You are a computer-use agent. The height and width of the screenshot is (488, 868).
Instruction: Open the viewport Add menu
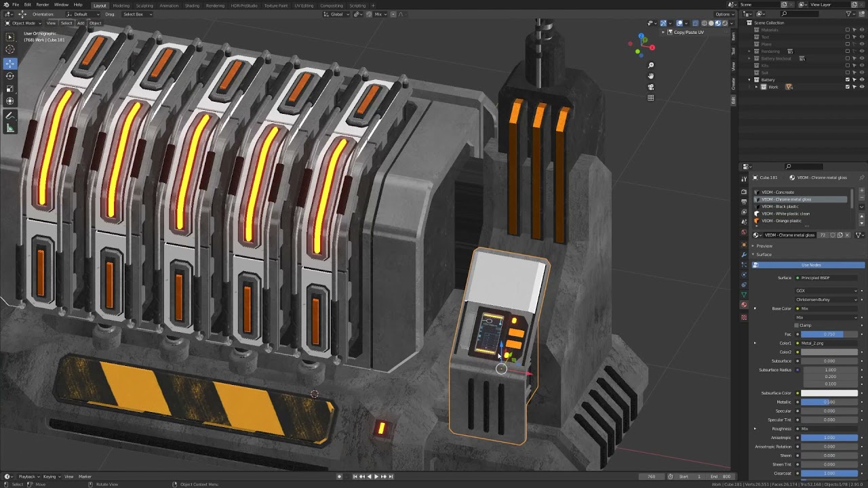pyautogui.click(x=81, y=23)
